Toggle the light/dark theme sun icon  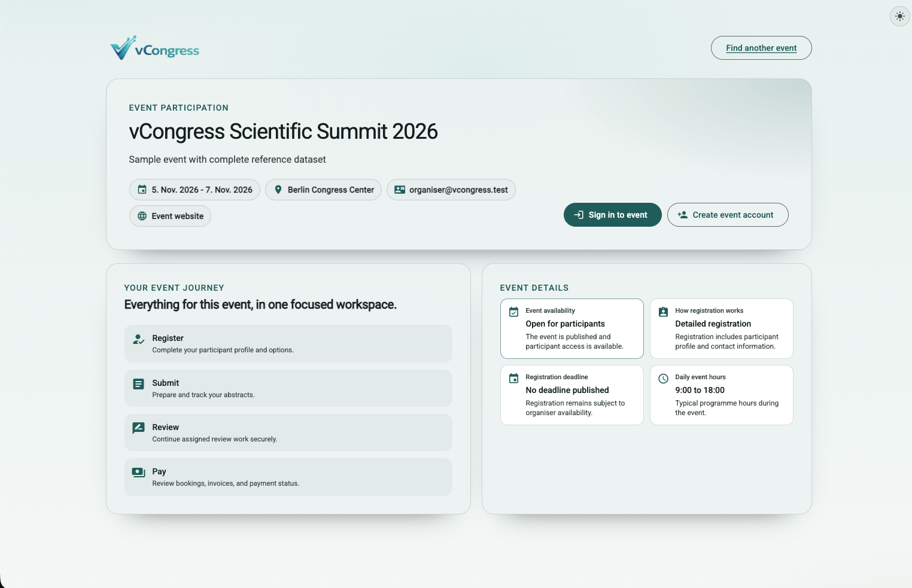pos(899,16)
